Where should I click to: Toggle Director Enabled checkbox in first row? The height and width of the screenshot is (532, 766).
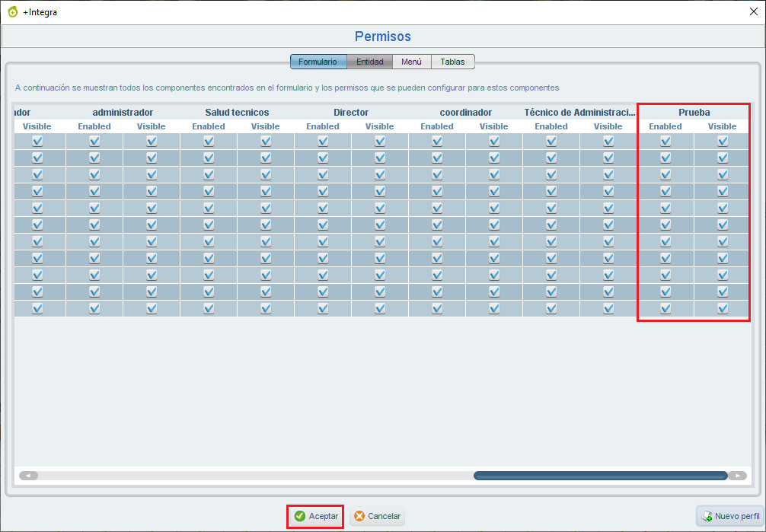click(323, 142)
